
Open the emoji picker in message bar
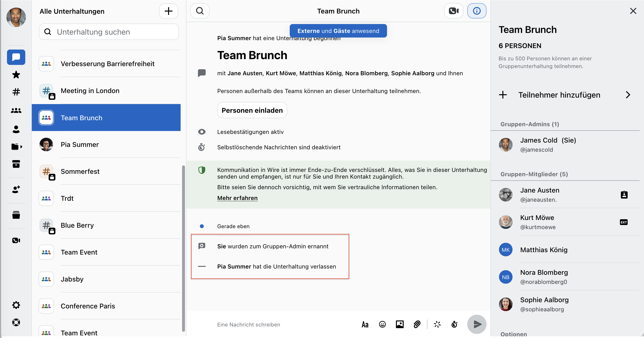pyautogui.click(x=382, y=324)
